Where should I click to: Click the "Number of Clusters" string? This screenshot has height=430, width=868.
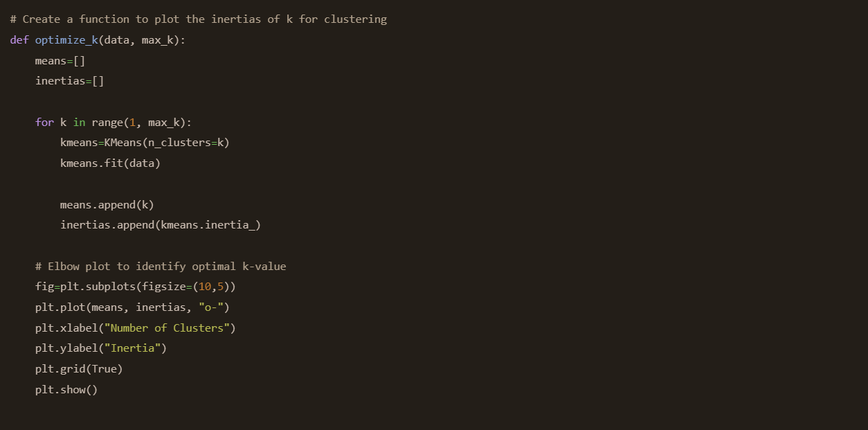(x=167, y=328)
